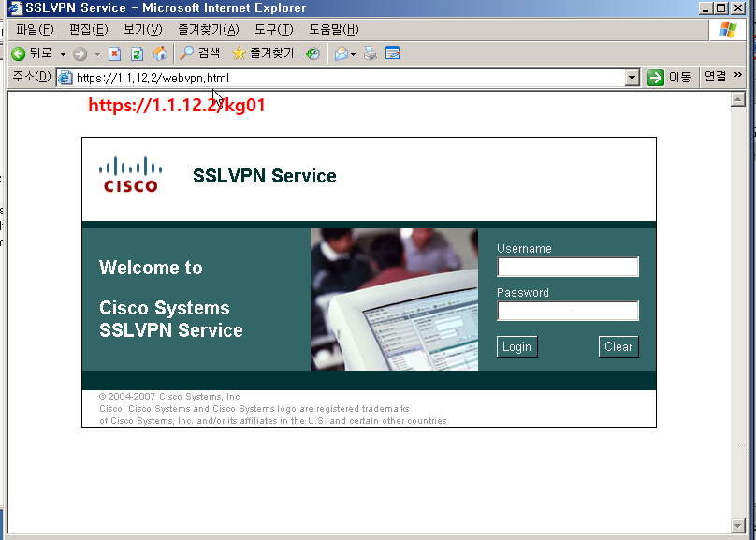Minimize the Internet Explorer window

[x=705, y=8]
